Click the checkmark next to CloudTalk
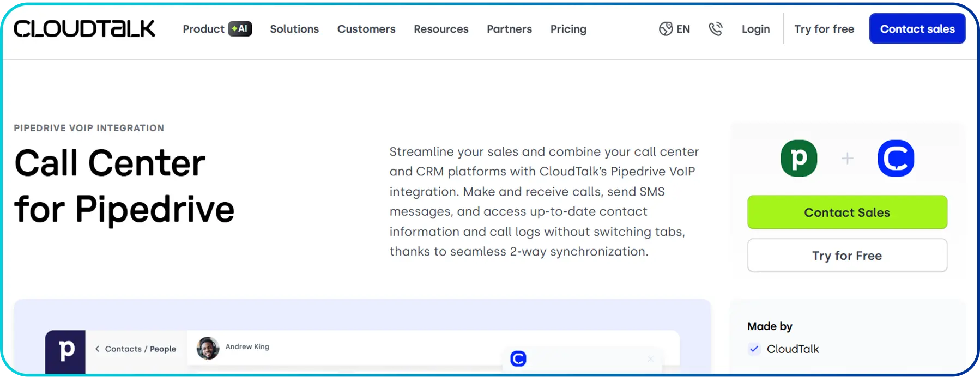Image resolution: width=980 pixels, height=377 pixels. (x=754, y=349)
